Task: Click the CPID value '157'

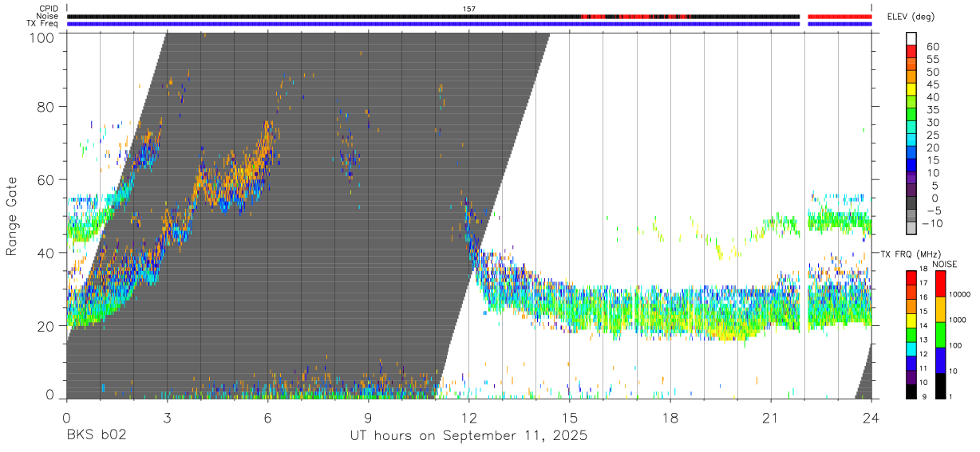Action: (469, 9)
